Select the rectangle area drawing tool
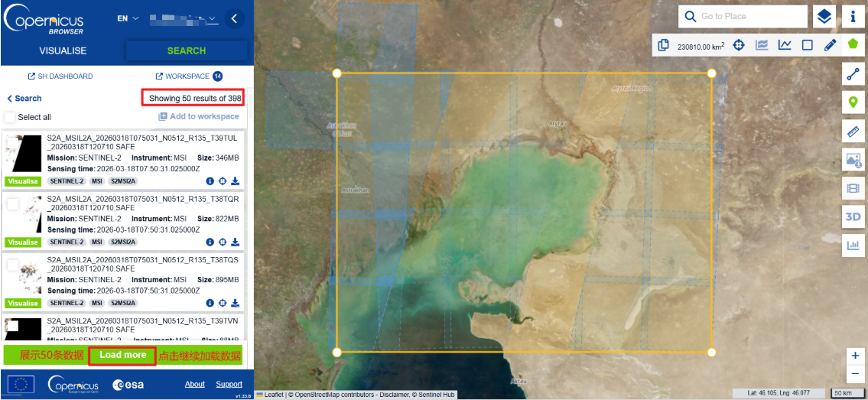Image resolution: width=868 pixels, height=400 pixels. [807, 45]
